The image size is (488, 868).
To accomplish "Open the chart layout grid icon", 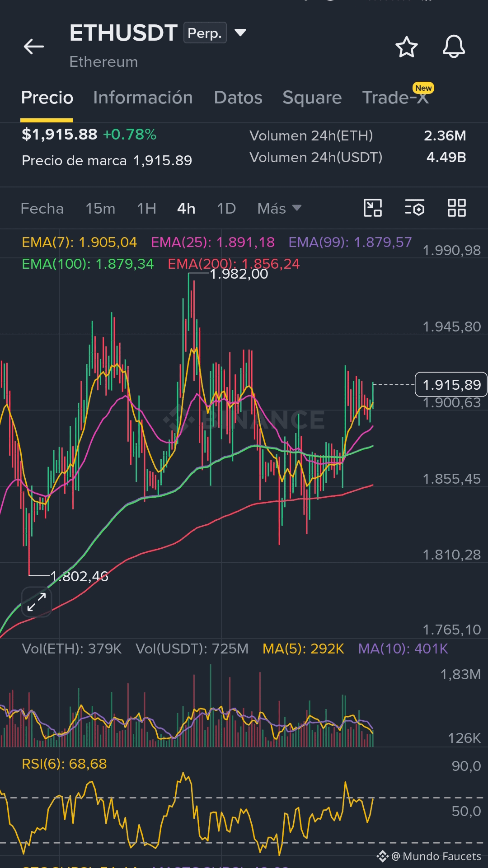I will [x=456, y=208].
